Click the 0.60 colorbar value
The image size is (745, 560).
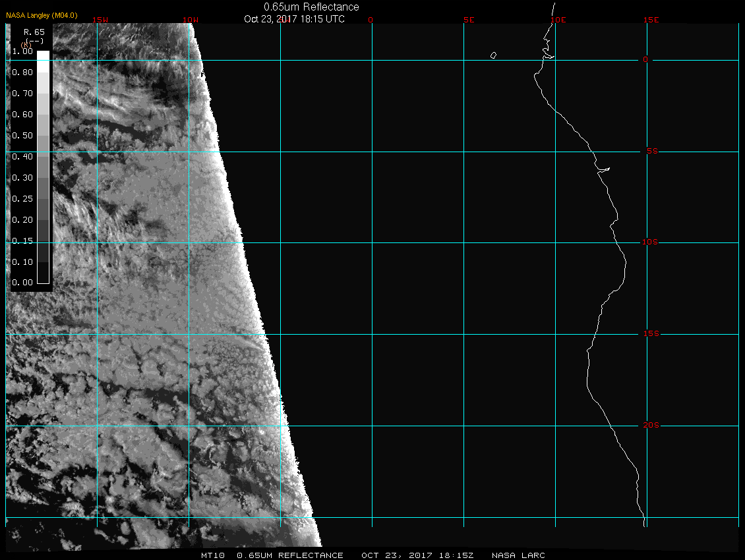click(22, 115)
